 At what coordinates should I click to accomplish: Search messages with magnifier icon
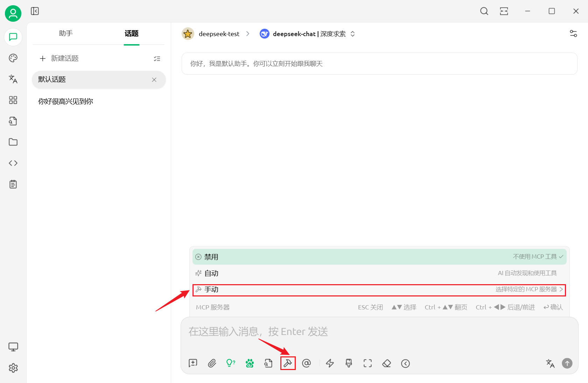(484, 11)
